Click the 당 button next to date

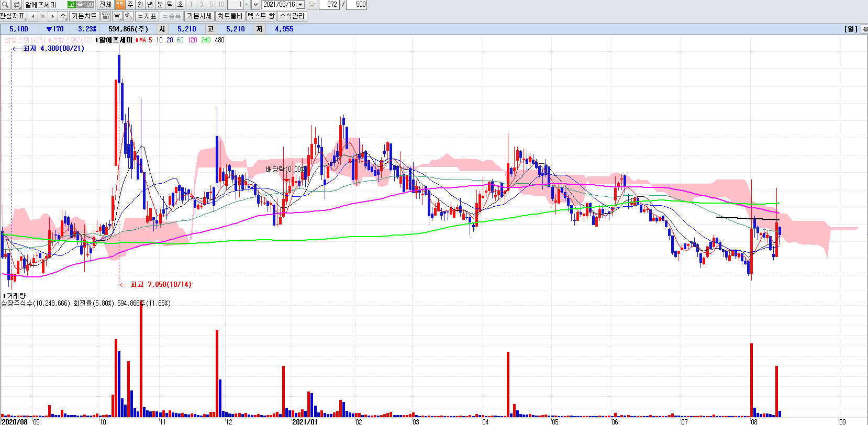(x=311, y=5)
